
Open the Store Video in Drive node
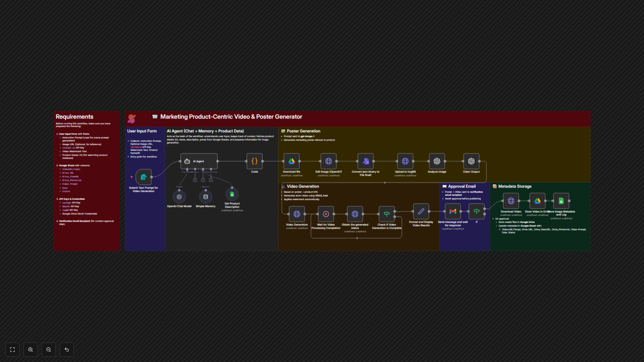[x=537, y=201]
